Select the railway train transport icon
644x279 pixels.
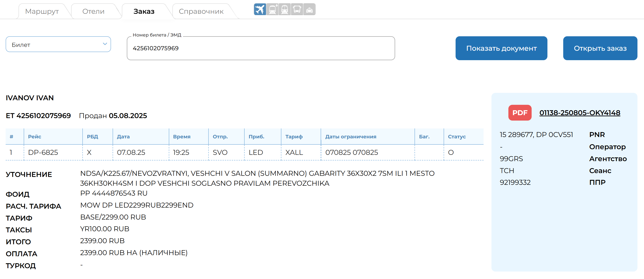coord(285,9)
